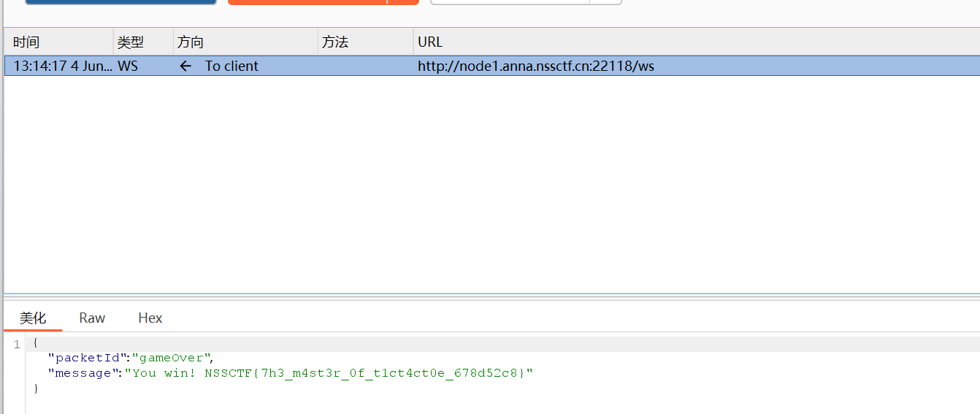
Task: Click the "packetId" key in the JSON
Action: tap(88, 358)
